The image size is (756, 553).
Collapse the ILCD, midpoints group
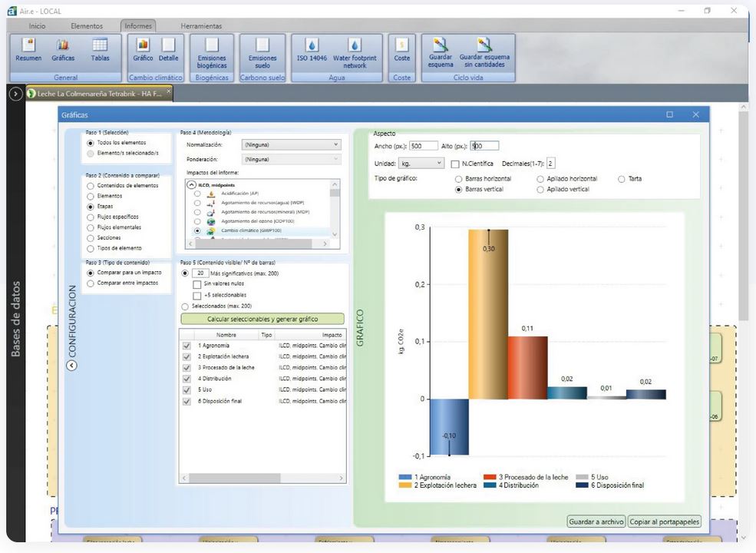[191, 185]
